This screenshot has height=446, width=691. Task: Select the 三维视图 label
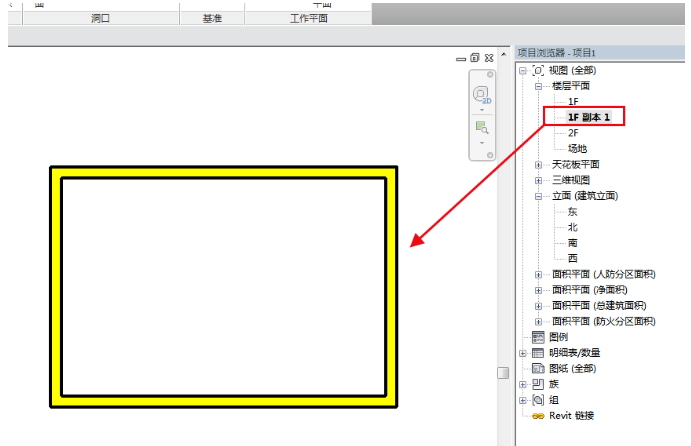pyautogui.click(x=571, y=180)
